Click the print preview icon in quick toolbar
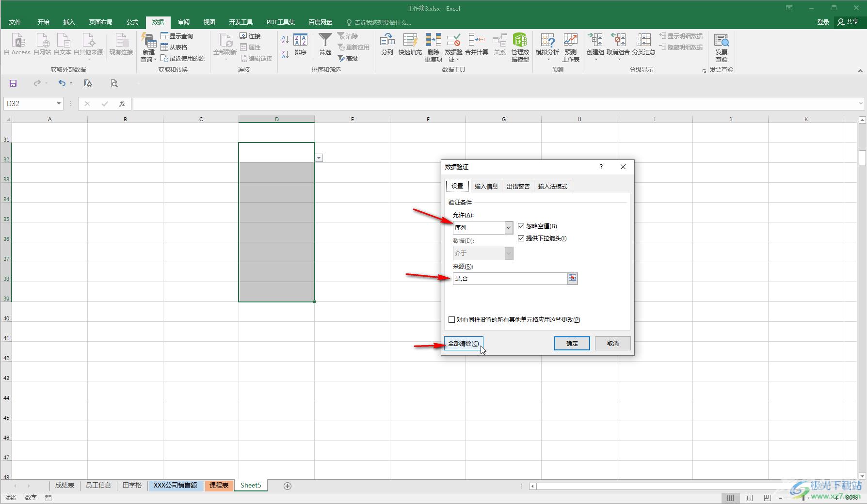867x504 pixels. pos(114,83)
